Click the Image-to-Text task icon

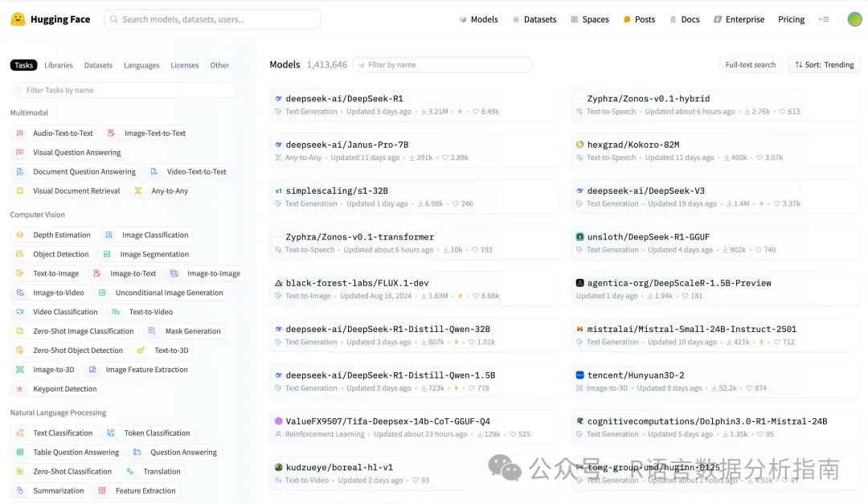click(97, 273)
